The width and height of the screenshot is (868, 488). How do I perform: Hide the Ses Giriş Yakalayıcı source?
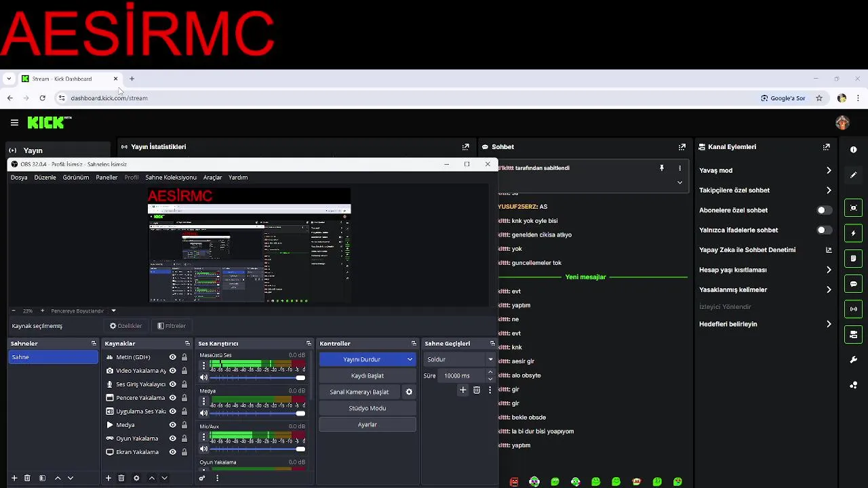click(x=172, y=384)
